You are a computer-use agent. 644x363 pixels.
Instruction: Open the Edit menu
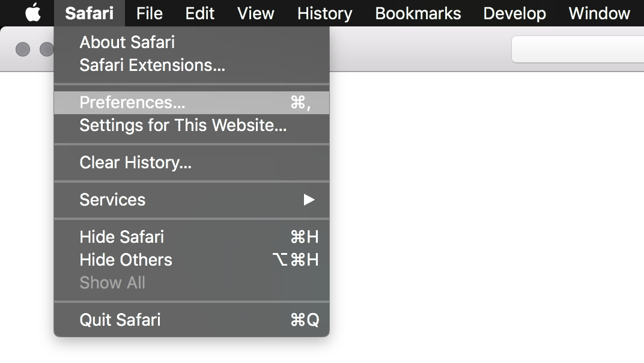coord(199,13)
